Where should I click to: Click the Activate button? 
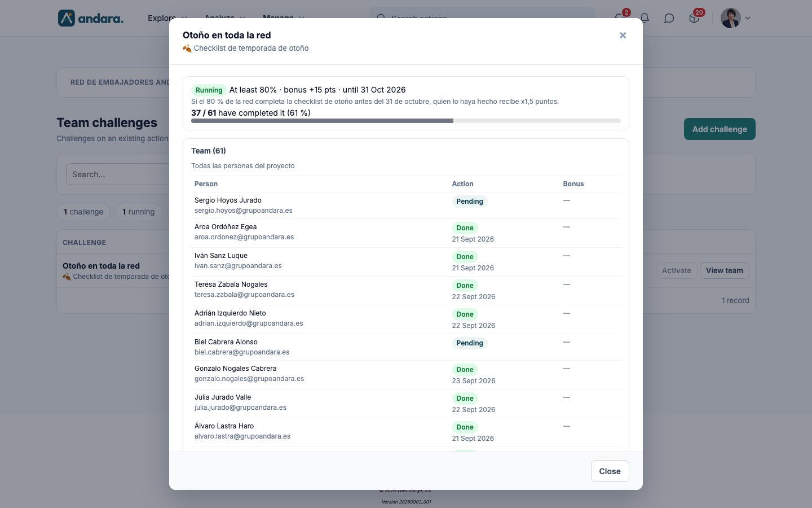(x=677, y=271)
